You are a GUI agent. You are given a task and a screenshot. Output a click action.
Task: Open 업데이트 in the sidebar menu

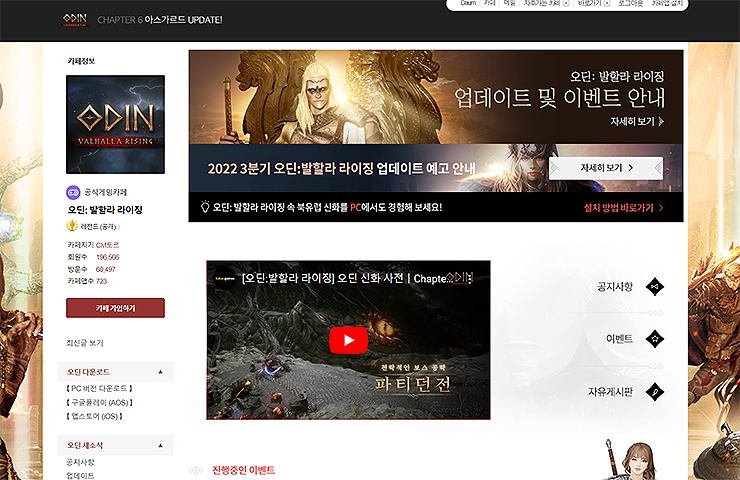pyautogui.click(x=80, y=475)
